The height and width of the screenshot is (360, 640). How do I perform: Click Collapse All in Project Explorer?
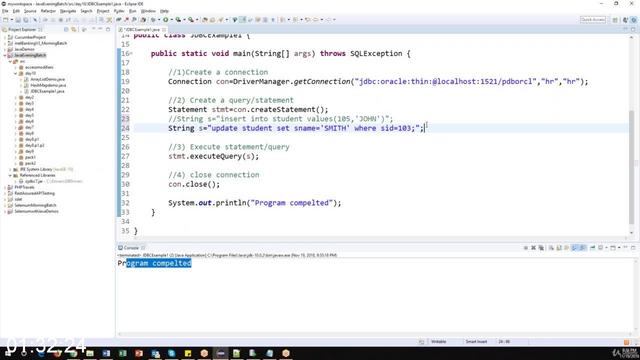pos(66,29)
